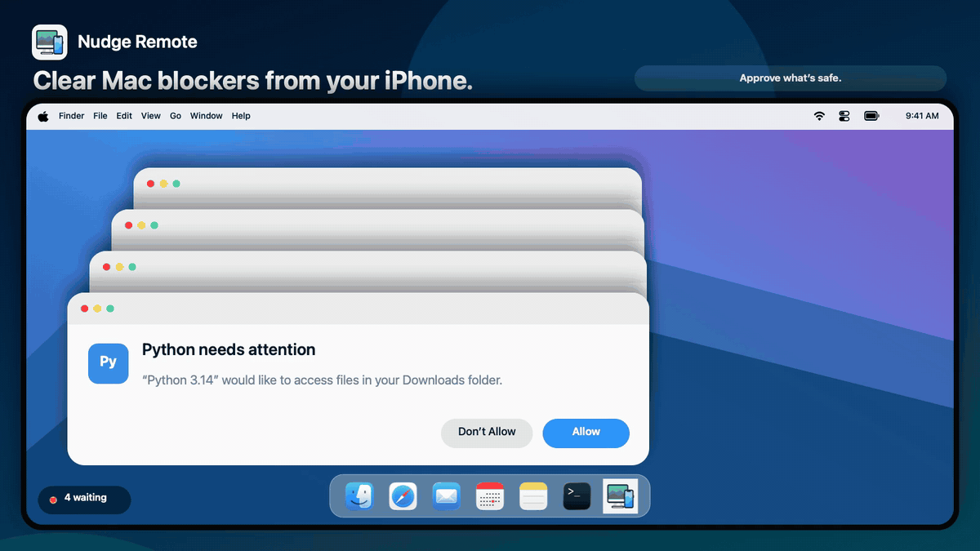980x551 pixels.
Task: Open Nudge Remote from the dock
Action: 621,495
